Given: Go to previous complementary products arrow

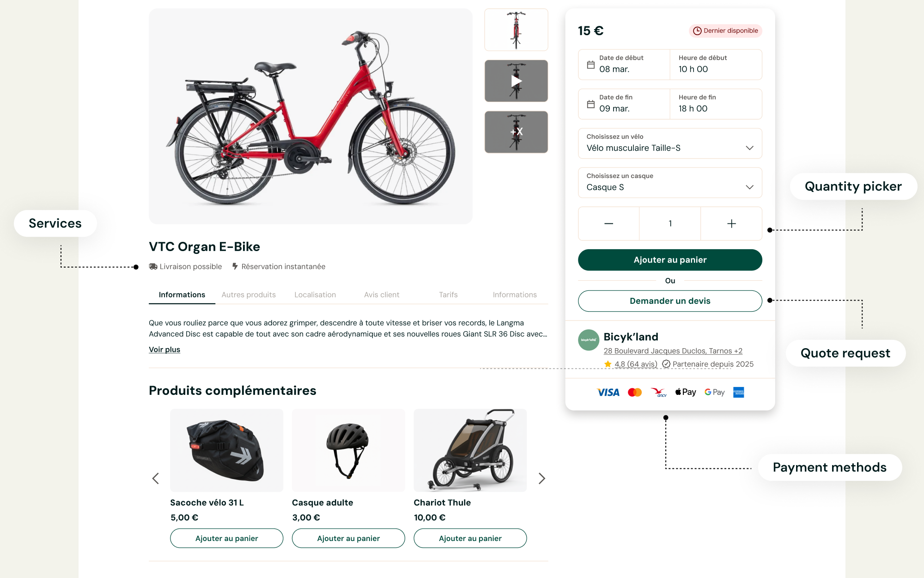Looking at the screenshot, I should 156,479.
